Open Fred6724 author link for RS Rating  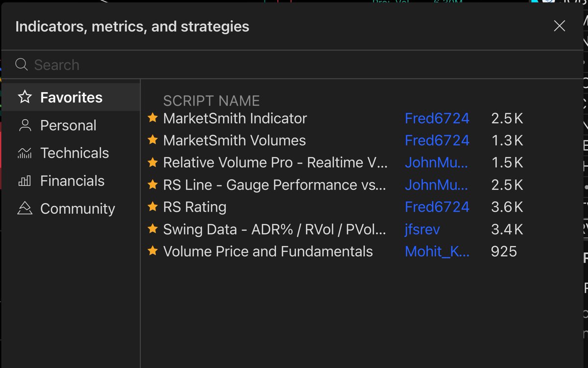(x=437, y=207)
